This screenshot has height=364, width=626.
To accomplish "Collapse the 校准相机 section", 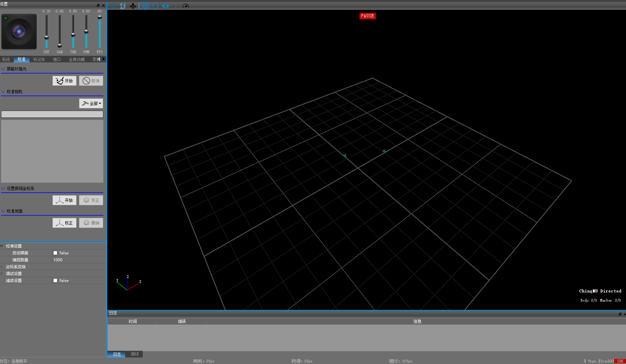I will click(x=3, y=92).
